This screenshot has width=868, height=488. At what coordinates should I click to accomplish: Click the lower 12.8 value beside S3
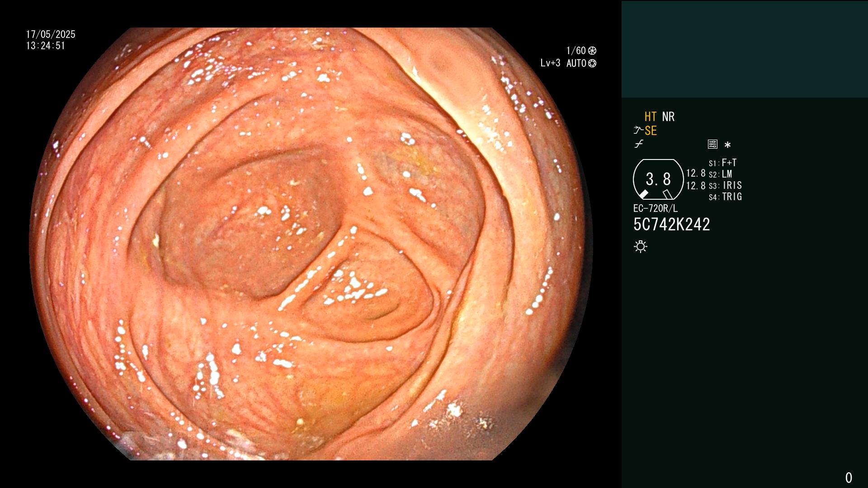click(x=696, y=185)
